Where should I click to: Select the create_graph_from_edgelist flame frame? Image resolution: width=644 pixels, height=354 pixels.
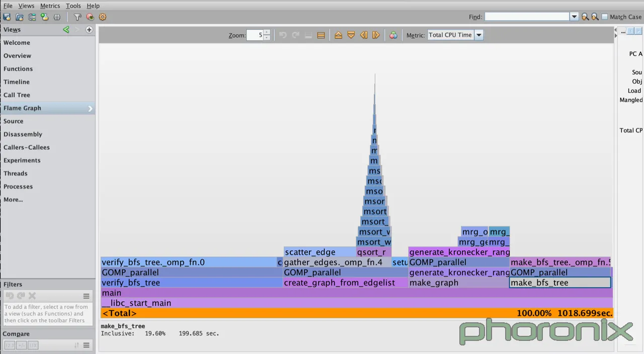click(x=346, y=282)
